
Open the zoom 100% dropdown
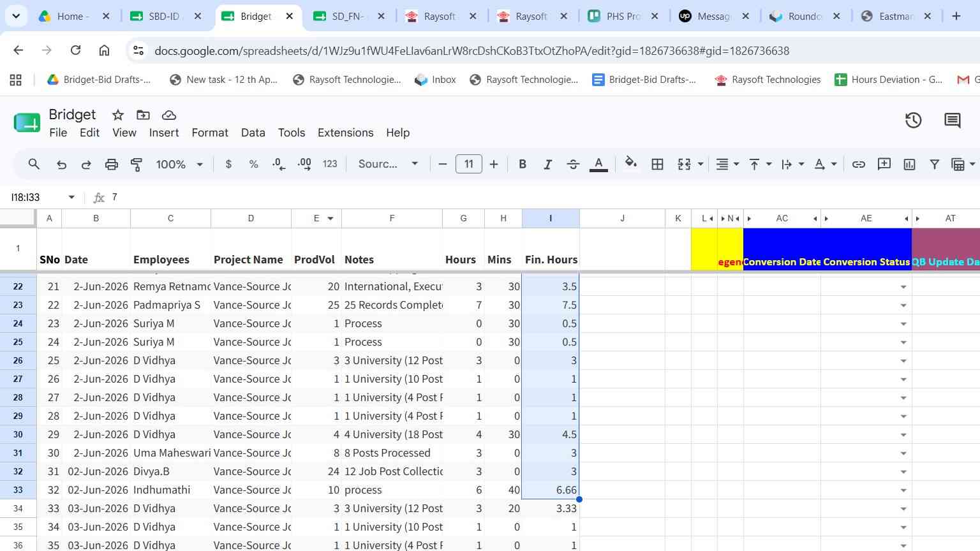pyautogui.click(x=179, y=164)
